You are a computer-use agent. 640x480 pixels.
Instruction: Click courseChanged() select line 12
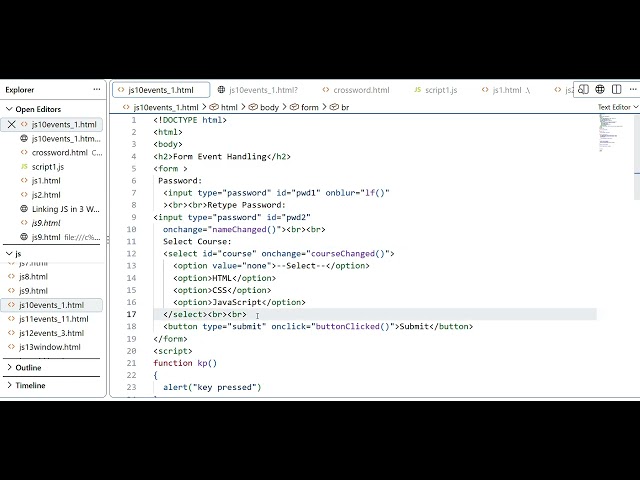tap(279, 253)
